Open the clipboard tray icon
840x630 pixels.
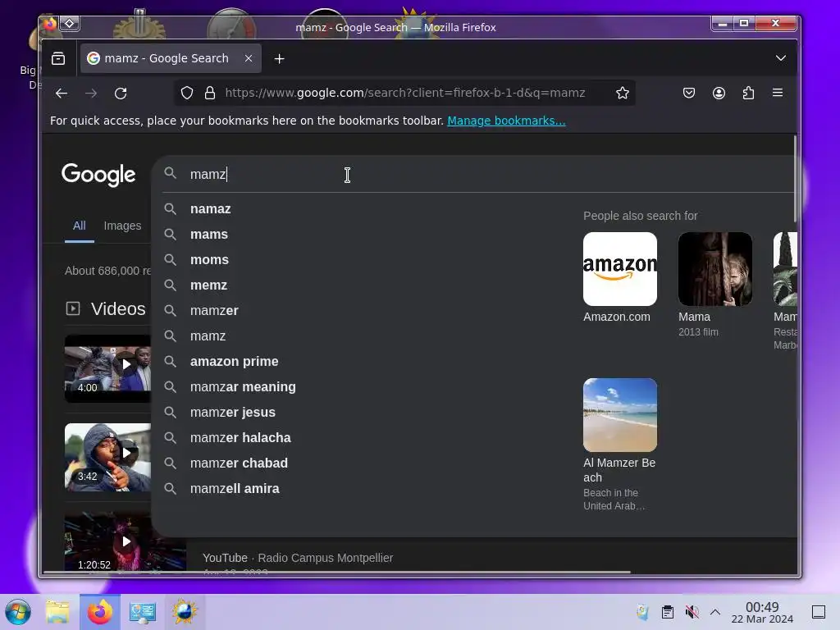coord(667,612)
